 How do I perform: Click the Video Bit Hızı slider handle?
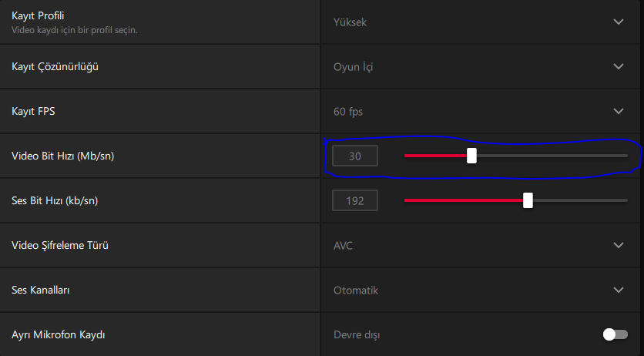click(471, 156)
